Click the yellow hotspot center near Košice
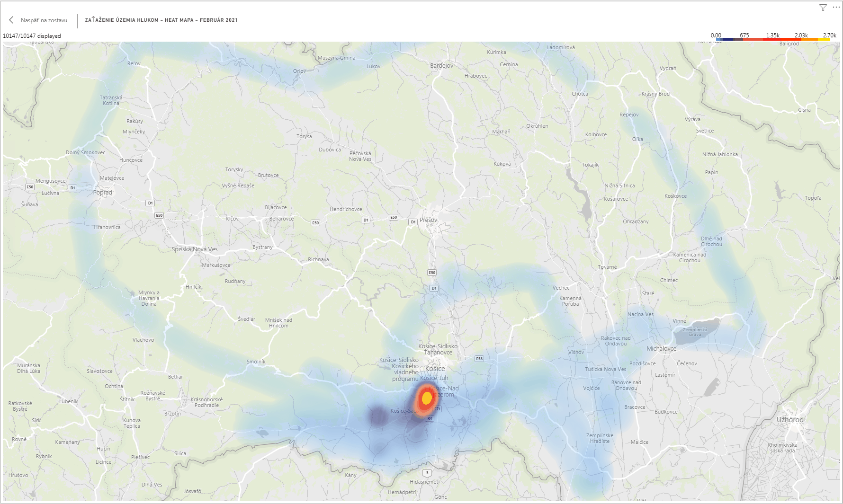The image size is (843, 504). (x=427, y=398)
